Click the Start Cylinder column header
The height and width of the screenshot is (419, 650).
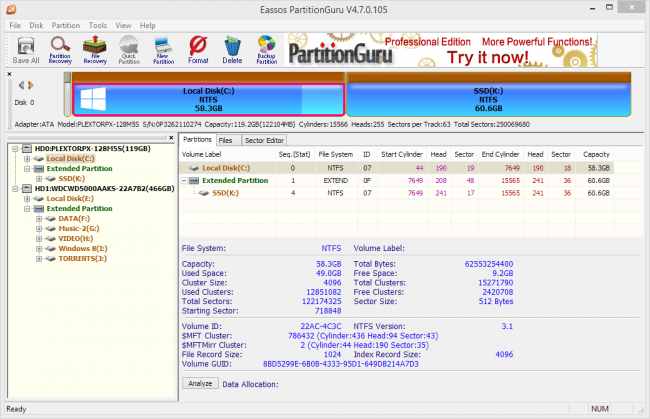click(x=402, y=154)
